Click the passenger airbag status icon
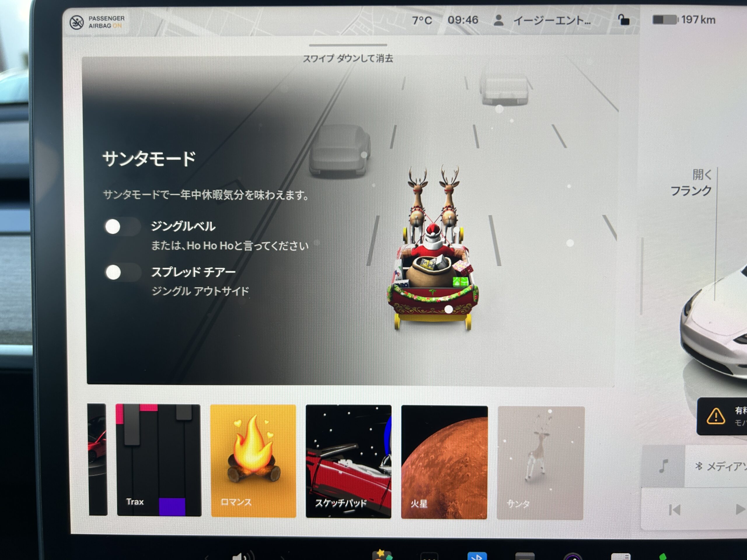The image size is (747, 560). click(x=77, y=23)
